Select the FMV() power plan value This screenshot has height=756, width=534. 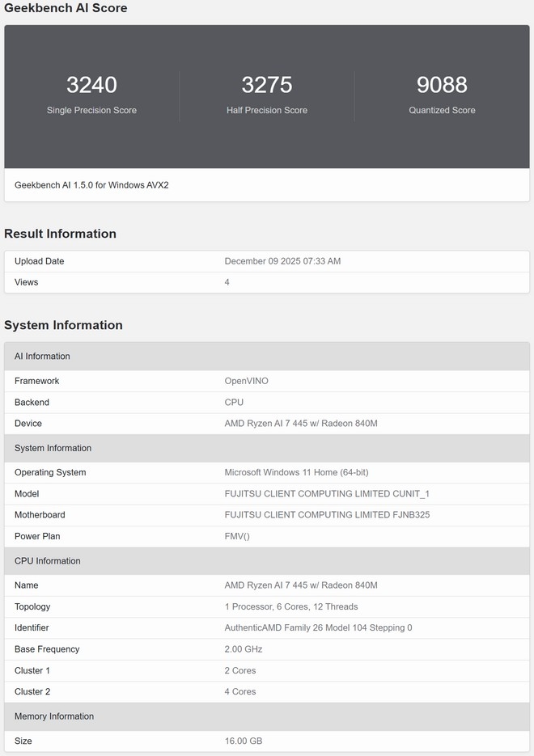point(237,536)
